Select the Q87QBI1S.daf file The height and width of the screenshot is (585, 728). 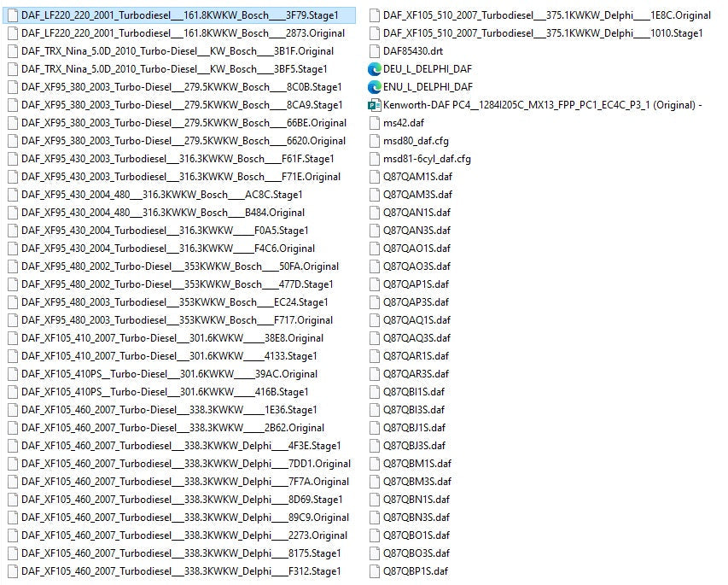413,392
